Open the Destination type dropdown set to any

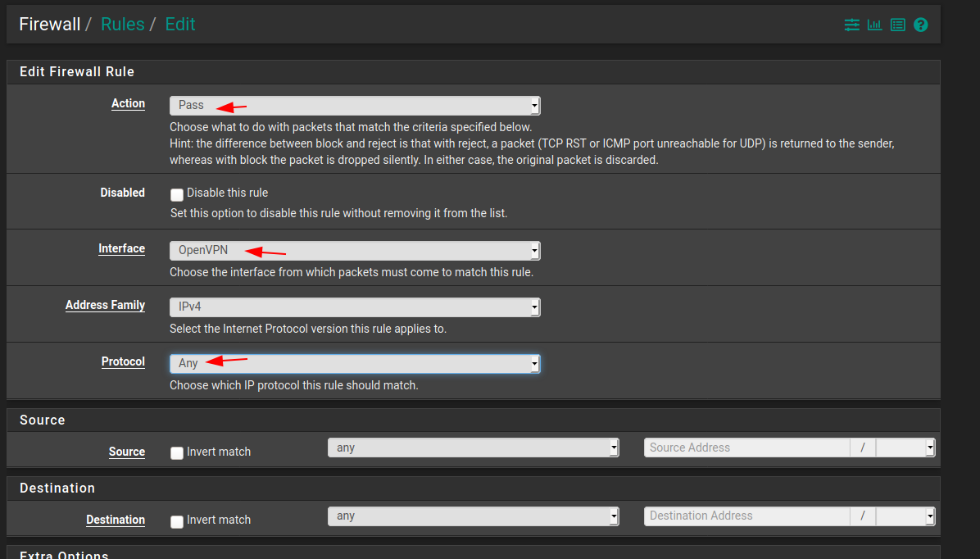[473, 516]
